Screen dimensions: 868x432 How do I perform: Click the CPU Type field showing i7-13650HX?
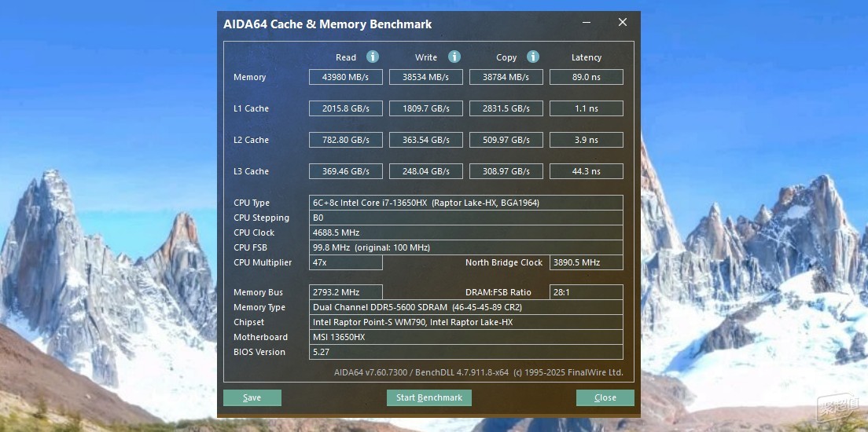pos(466,203)
